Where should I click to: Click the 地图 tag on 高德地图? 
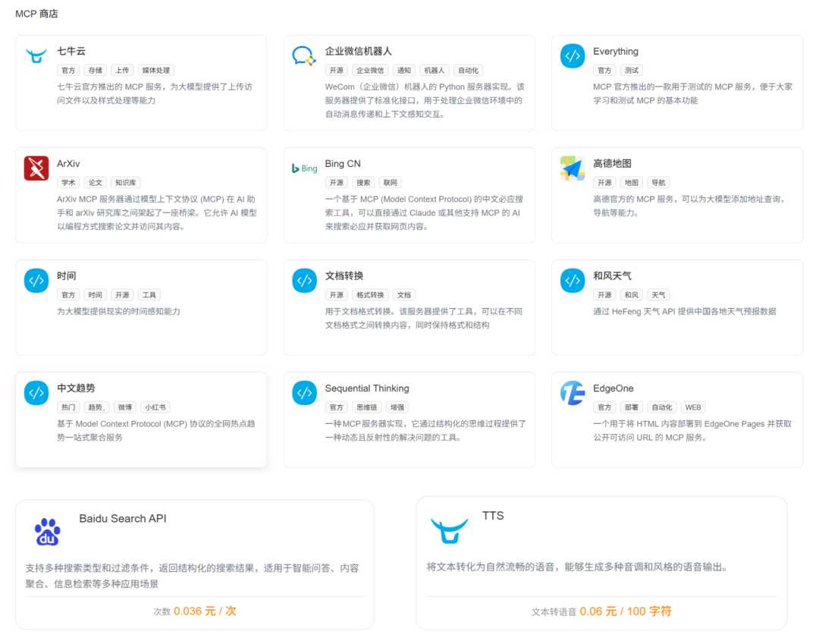632,183
